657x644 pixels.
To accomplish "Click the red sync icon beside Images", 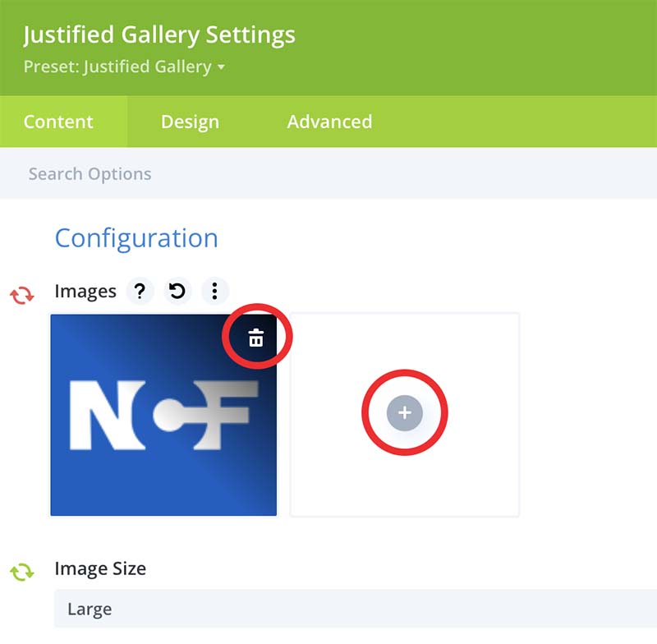I will [x=22, y=295].
